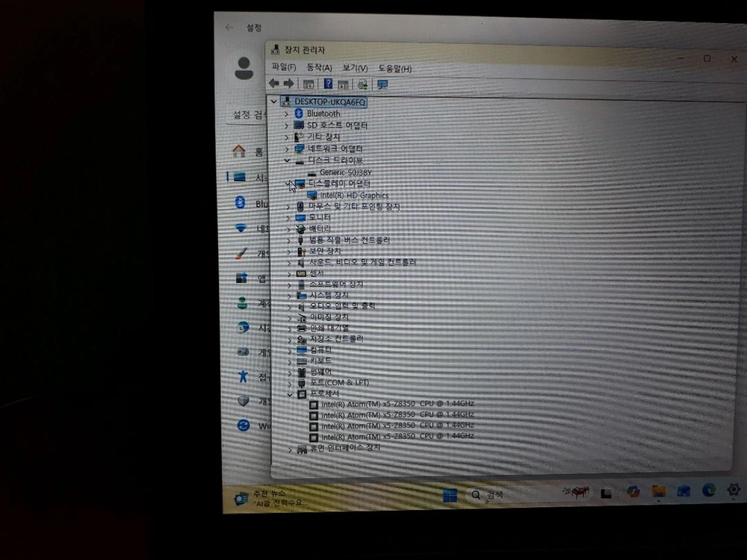Click the Bluetooth category icon in device tree
747x560 pixels.
point(299,113)
